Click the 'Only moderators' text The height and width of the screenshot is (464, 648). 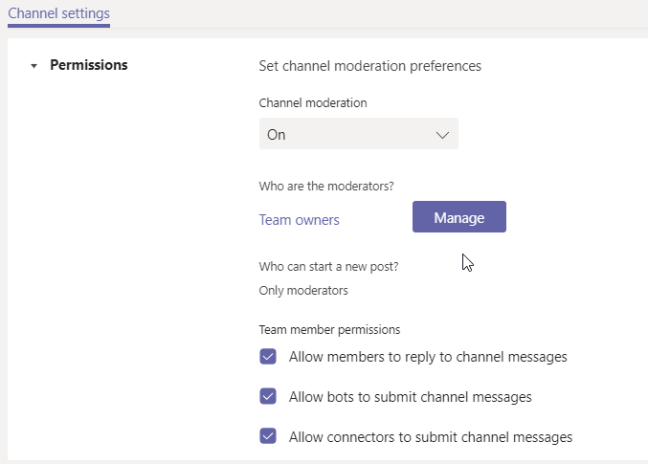coord(304,290)
